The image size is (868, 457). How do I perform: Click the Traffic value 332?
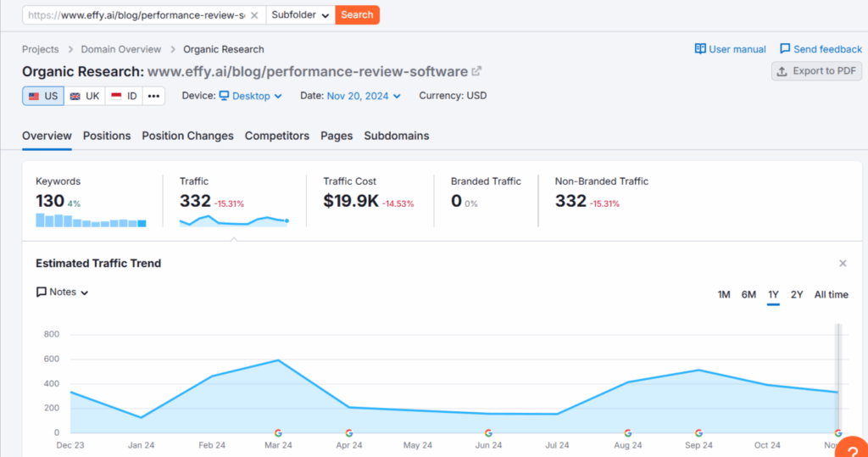(195, 201)
